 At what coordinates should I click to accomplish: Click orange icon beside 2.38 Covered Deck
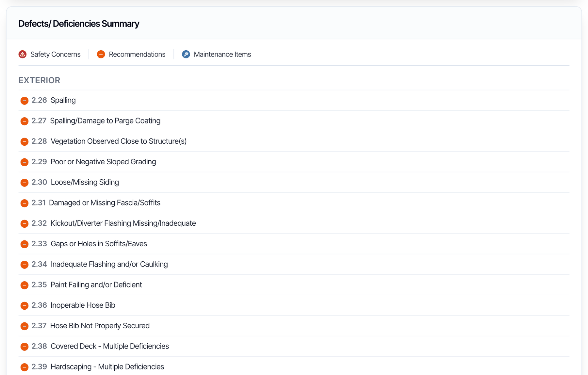(24, 347)
